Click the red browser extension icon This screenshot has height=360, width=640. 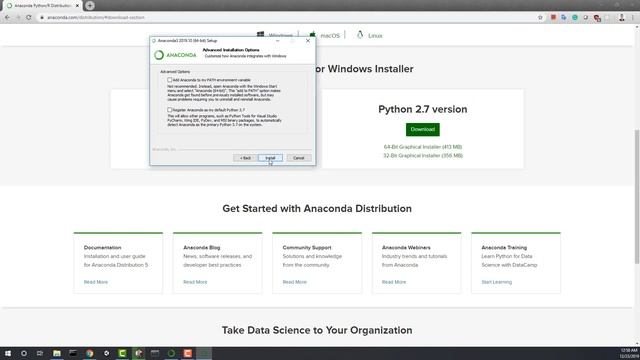553,18
